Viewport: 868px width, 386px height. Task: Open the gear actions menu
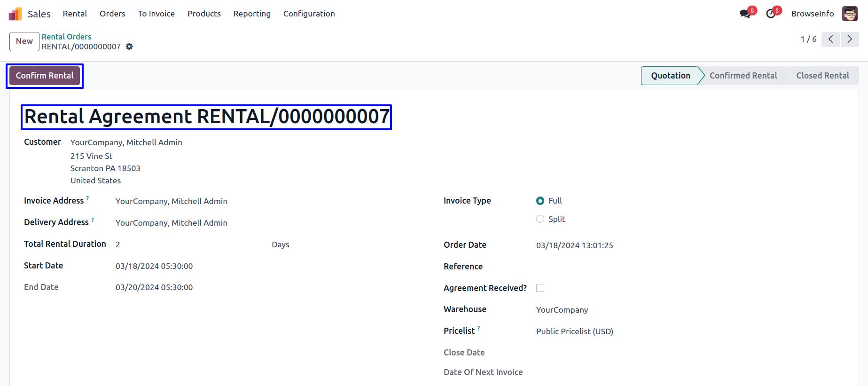(129, 47)
